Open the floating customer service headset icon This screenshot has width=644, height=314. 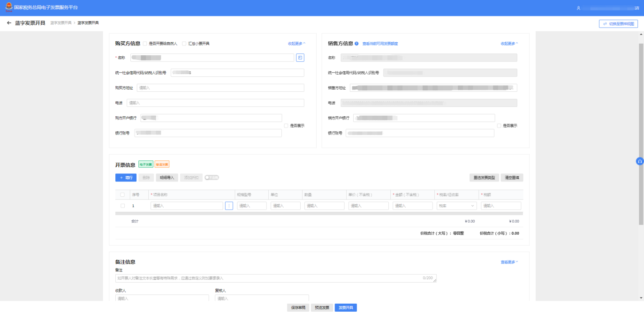click(639, 161)
